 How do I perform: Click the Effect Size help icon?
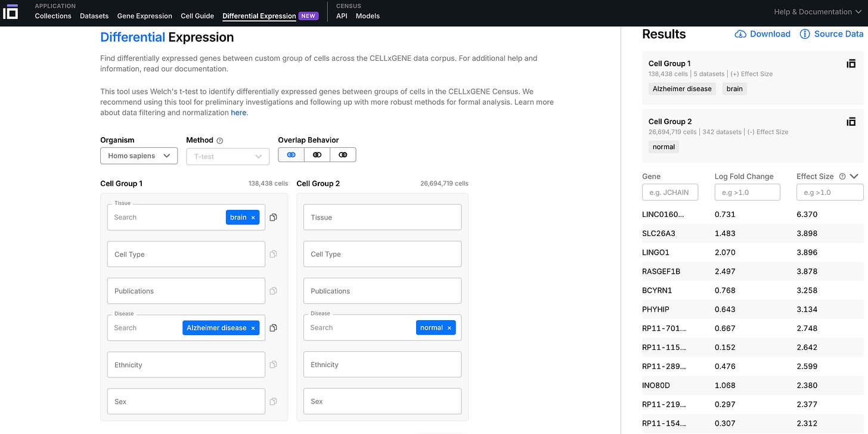(x=842, y=176)
